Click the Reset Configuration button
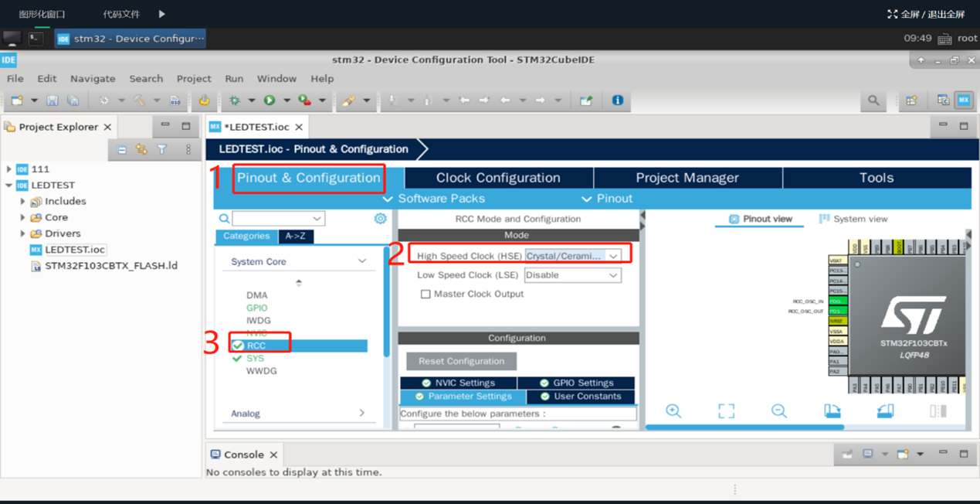Image resolution: width=980 pixels, height=504 pixels. (x=461, y=361)
